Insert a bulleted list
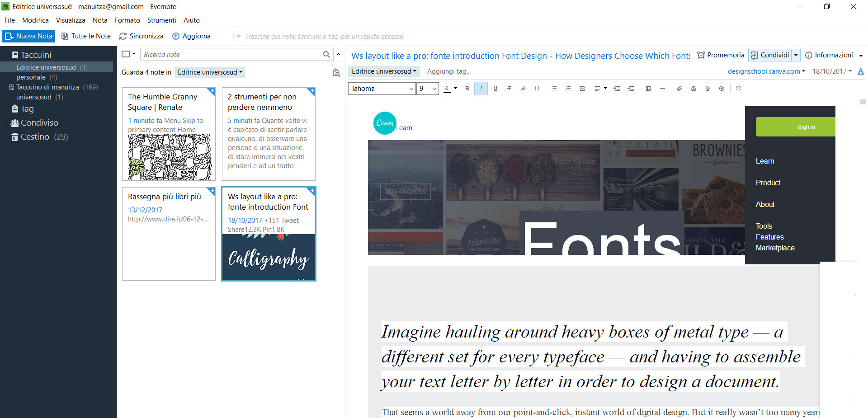This screenshot has width=868, height=418. [554, 89]
